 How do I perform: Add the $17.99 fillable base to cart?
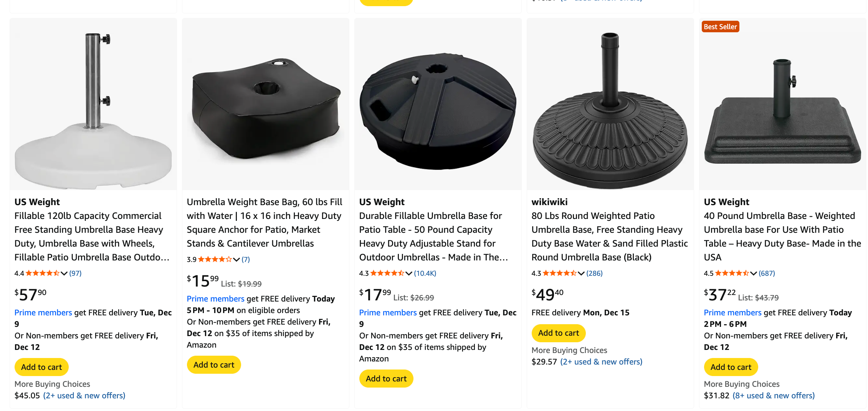(386, 379)
